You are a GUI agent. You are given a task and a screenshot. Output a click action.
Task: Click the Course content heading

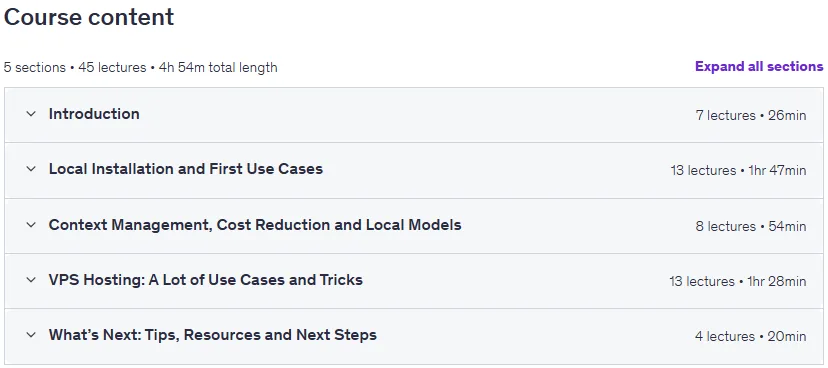pyautogui.click(x=89, y=17)
